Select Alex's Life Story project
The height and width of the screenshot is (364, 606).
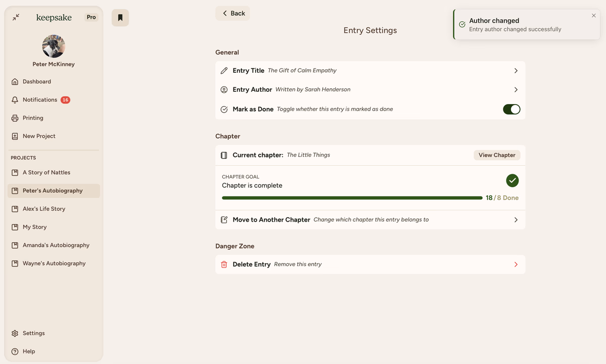[x=44, y=209]
